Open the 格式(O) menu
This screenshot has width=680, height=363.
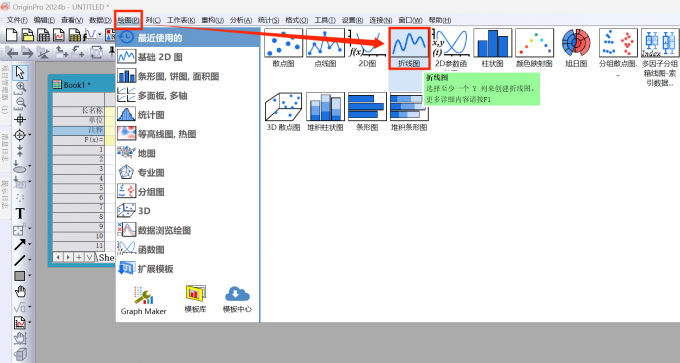tap(297, 20)
